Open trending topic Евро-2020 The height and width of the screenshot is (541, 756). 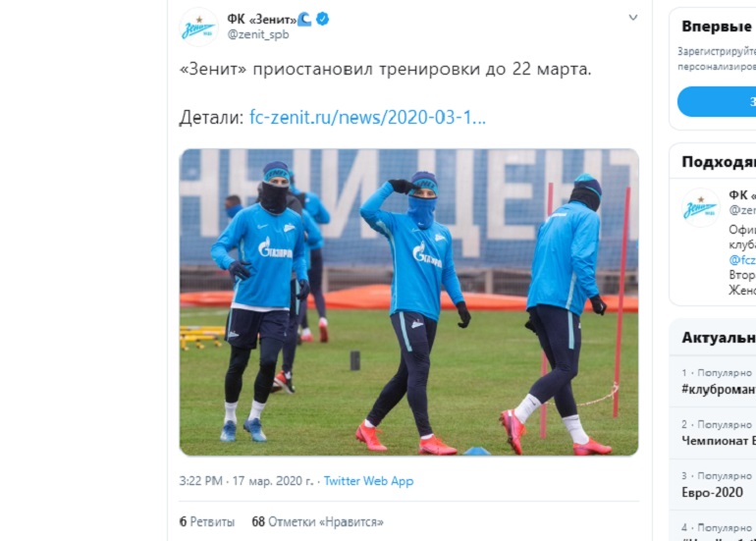712,492
